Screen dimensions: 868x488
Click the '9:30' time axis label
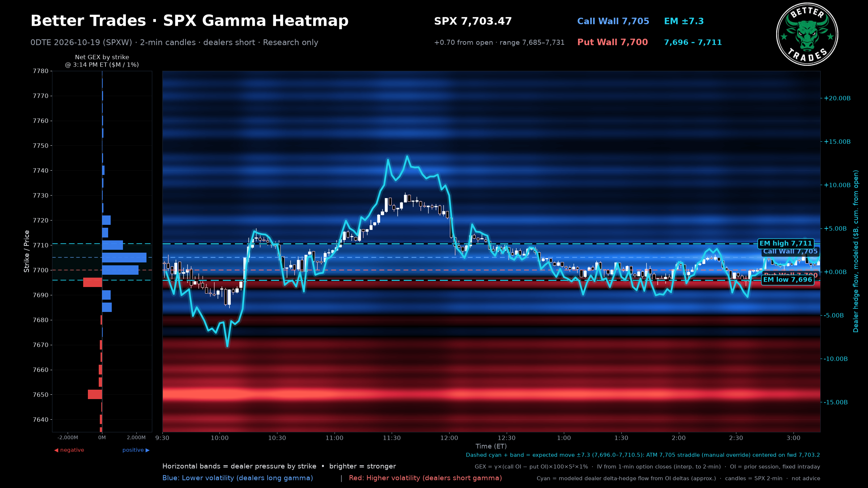(x=162, y=438)
